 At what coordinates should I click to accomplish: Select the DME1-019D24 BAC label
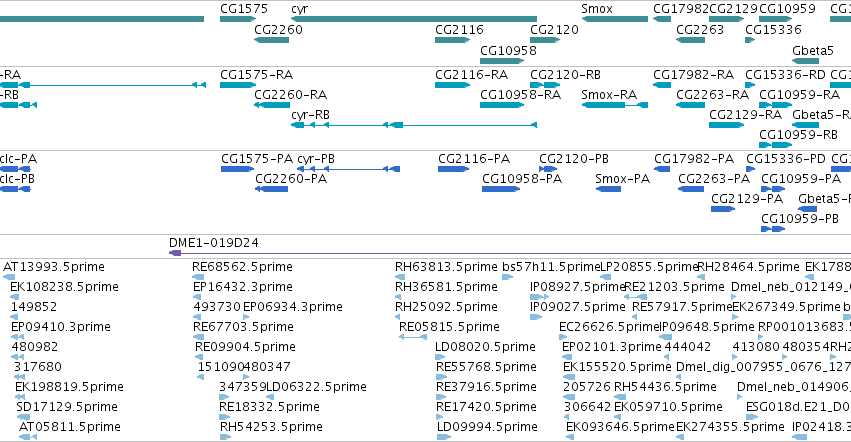214,243
